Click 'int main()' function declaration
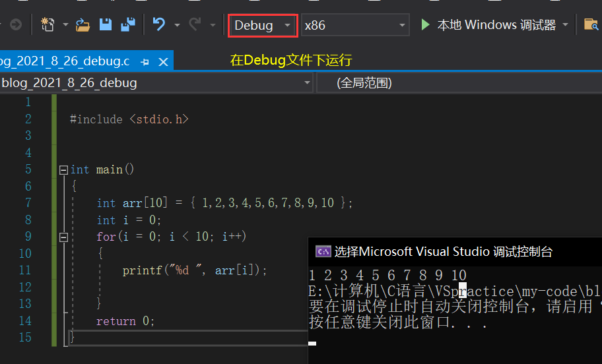This screenshot has width=602, height=364. (x=102, y=169)
